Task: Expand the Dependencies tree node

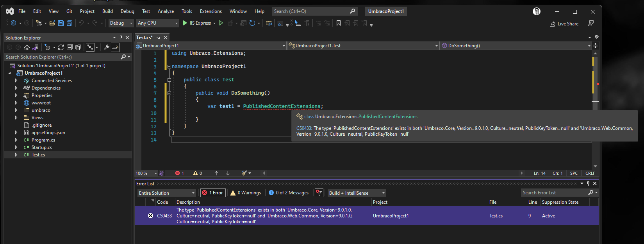Action: pos(16,88)
